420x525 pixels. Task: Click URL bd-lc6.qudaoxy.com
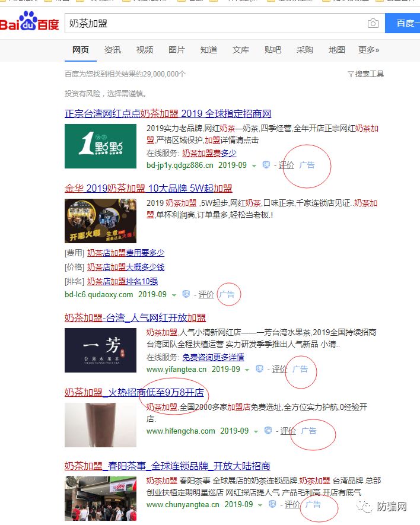99,295
